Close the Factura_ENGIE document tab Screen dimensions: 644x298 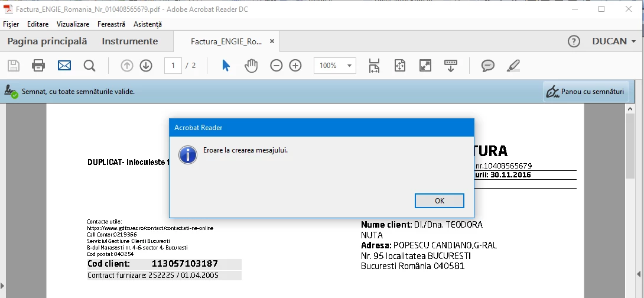(272, 41)
